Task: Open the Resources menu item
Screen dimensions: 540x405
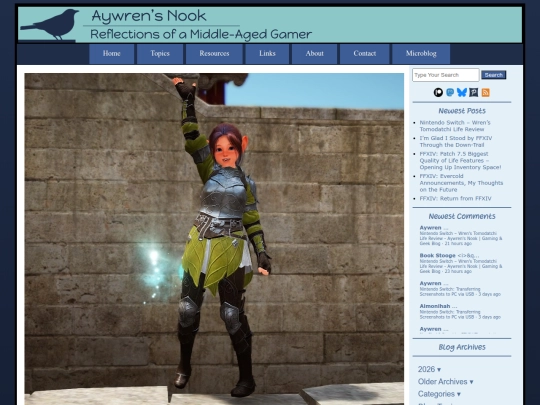Action: coord(214,54)
